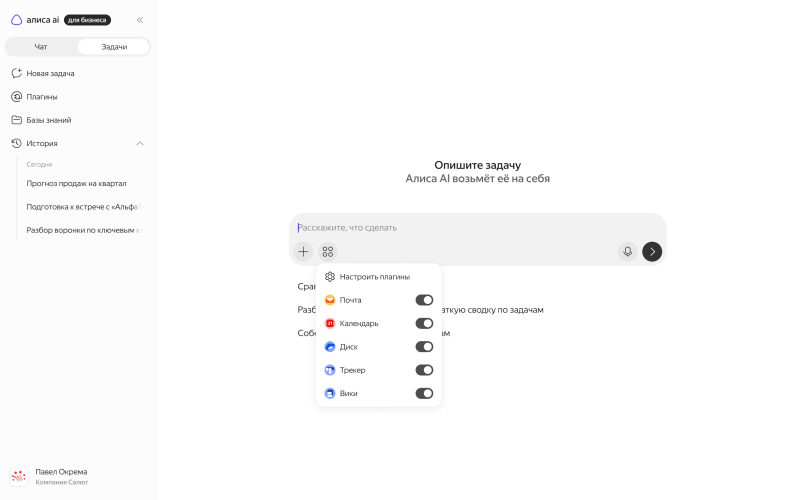Activate the microphone voice input
Image resolution: width=800 pixels, height=500 pixels.
(628, 252)
